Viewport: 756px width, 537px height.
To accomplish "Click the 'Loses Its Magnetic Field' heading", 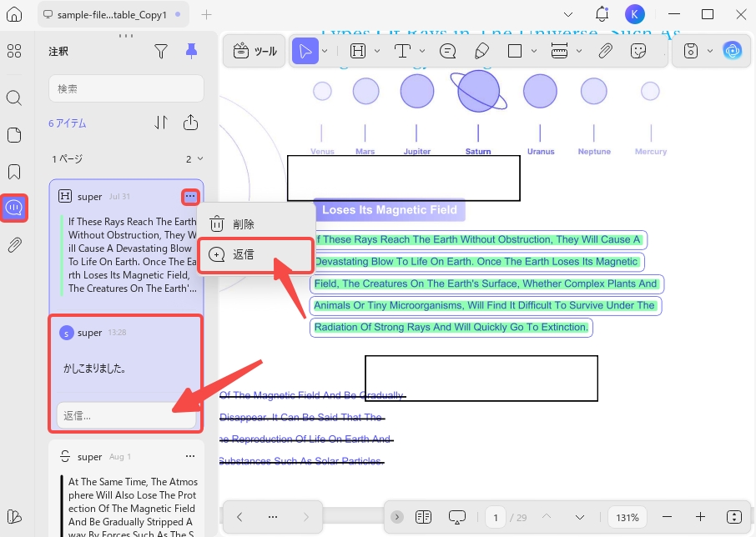I will [x=390, y=210].
